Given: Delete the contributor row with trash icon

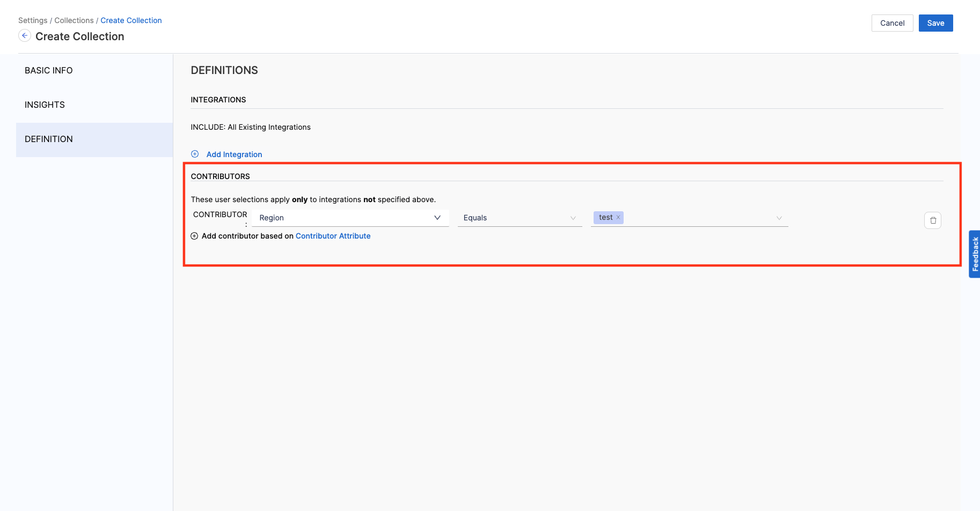Looking at the screenshot, I should [932, 220].
